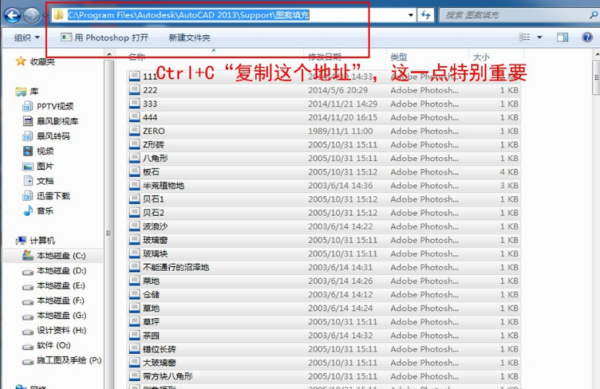The image size is (600, 389).
Task: Select the file named 波浪沙
Action: coord(323,226)
